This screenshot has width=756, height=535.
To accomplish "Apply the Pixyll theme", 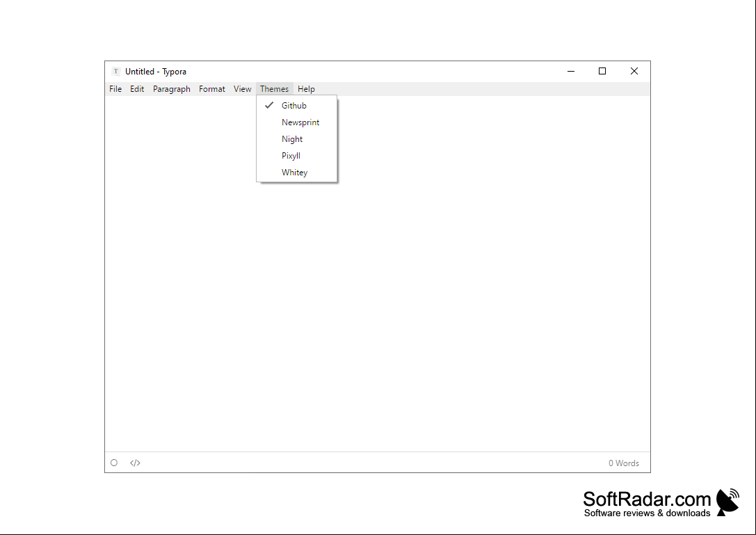I will point(296,156).
